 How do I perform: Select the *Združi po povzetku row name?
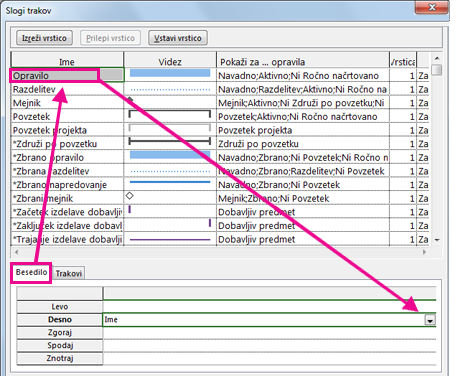tap(67, 144)
